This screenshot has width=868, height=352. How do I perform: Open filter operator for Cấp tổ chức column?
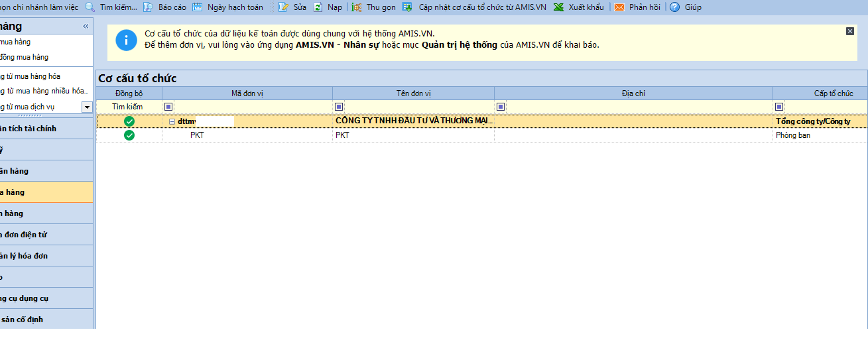click(x=779, y=107)
